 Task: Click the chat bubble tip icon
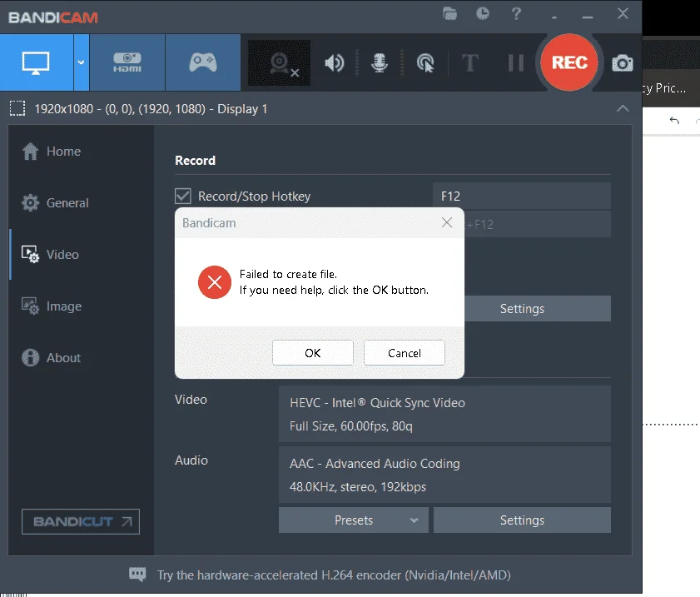[137, 575]
